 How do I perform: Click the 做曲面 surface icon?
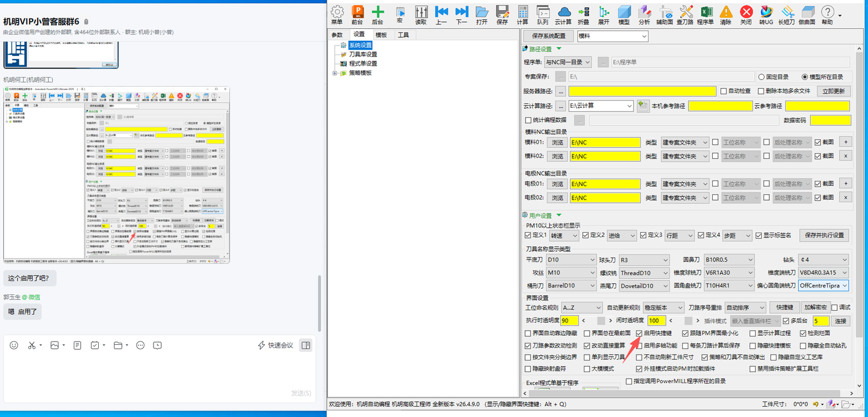point(807,15)
